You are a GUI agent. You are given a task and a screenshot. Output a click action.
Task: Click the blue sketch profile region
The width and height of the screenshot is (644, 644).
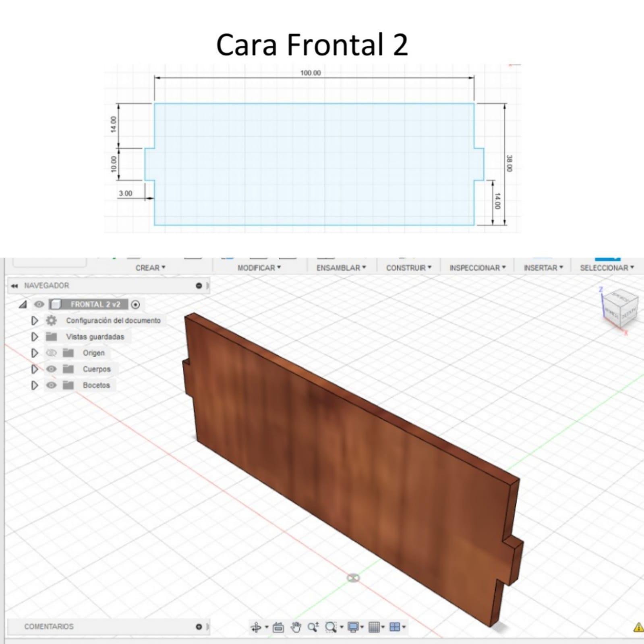(x=314, y=164)
